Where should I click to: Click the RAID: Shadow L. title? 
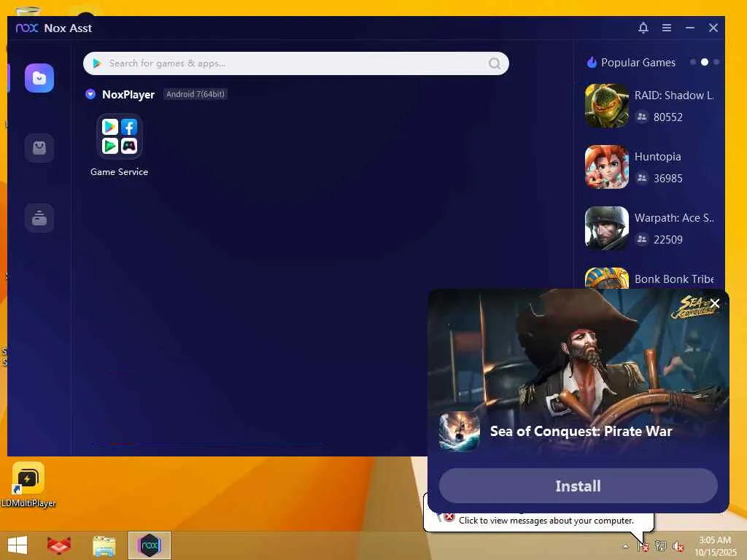(x=674, y=96)
